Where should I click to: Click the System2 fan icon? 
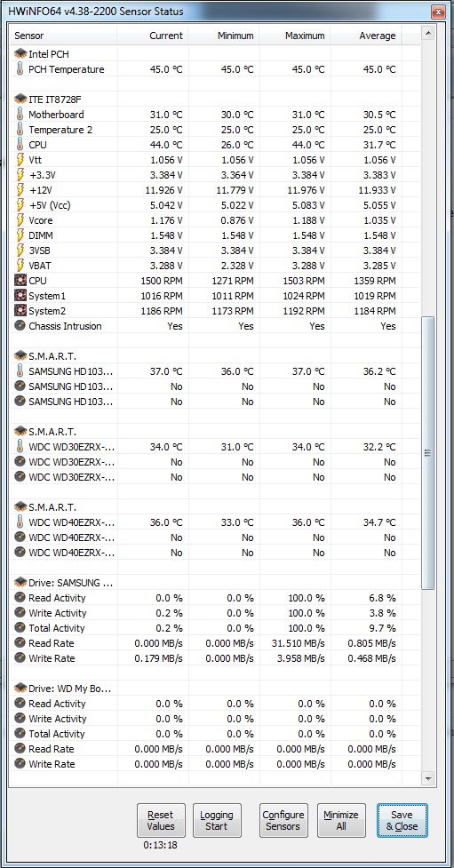coord(20,311)
